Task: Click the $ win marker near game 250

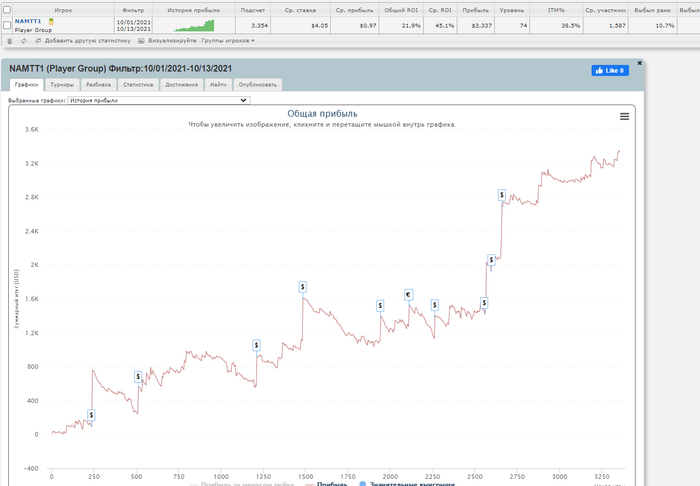Action: point(92,415)
